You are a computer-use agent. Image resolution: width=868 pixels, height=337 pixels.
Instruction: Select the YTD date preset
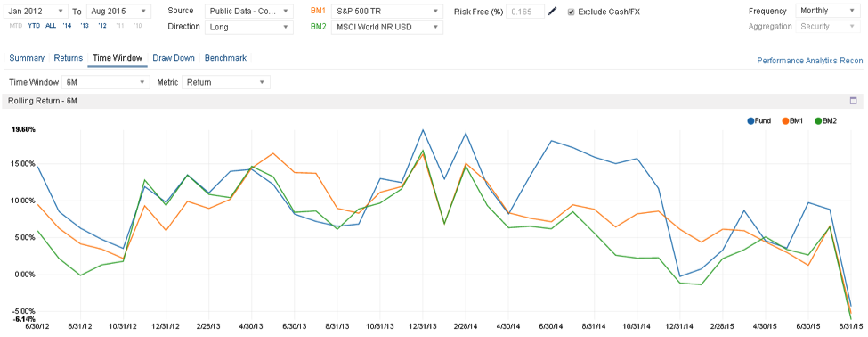pyautogui.click(x=35, y=26)
